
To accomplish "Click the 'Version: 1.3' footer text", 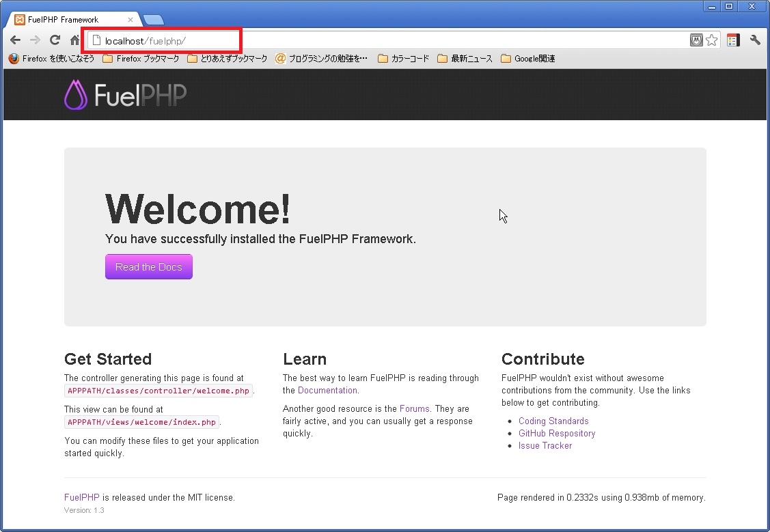I will coord(84,510).
